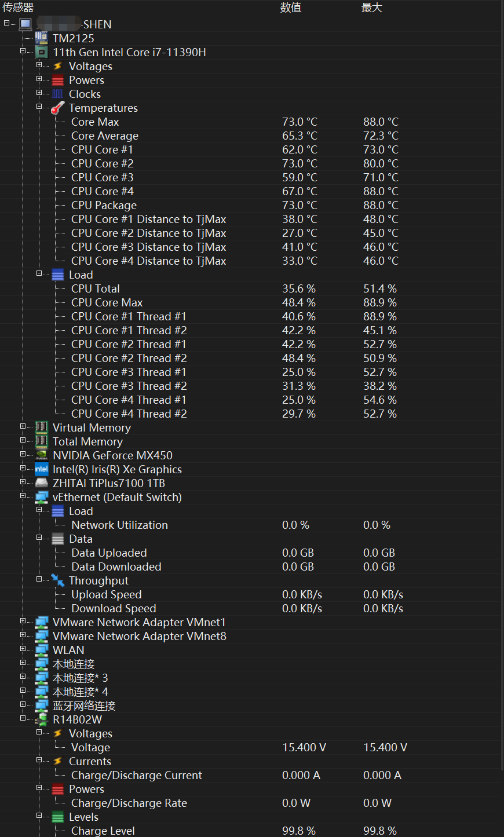Click the VMnet8 adapter icon
Image resolution: width=504 pixels, height=837 pixels.
click(x=41, y=636)
